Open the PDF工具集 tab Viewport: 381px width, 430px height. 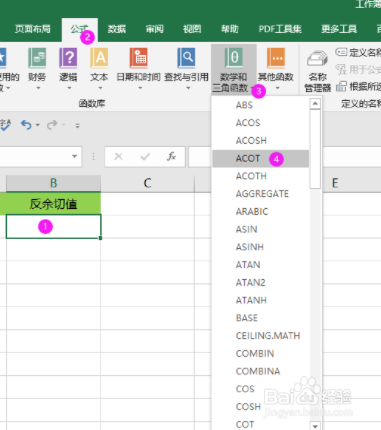click(x=280, y=29)
